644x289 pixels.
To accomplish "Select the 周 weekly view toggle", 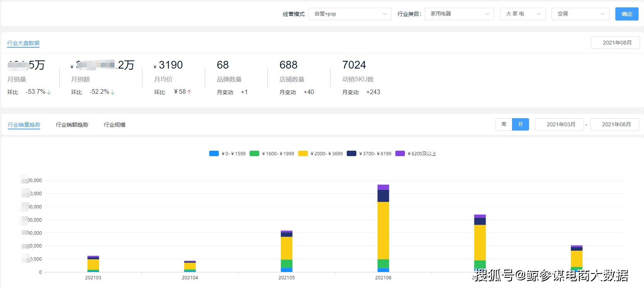I will (x=504, y=124).
